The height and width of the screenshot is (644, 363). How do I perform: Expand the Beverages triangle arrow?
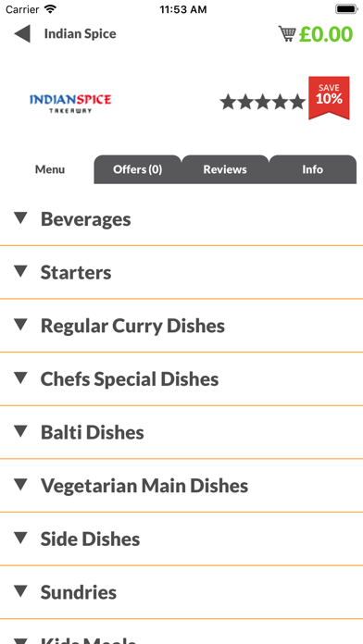[x=20, y=218]
